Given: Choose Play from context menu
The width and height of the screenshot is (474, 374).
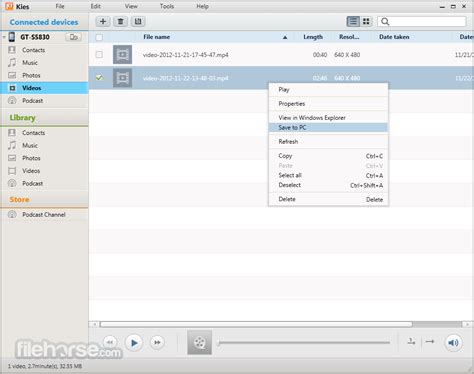Looking at the screenshot, I should pyautogui.click(x=328, y=90).
